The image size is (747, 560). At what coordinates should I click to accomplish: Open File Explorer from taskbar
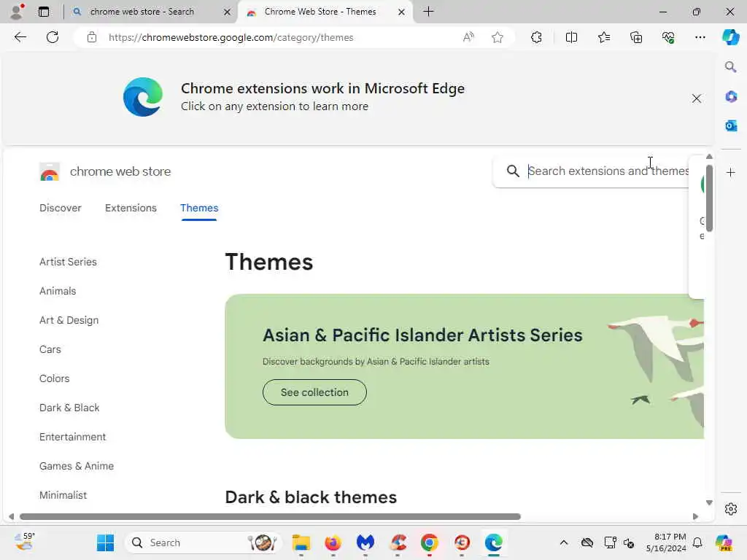[301, 542]
